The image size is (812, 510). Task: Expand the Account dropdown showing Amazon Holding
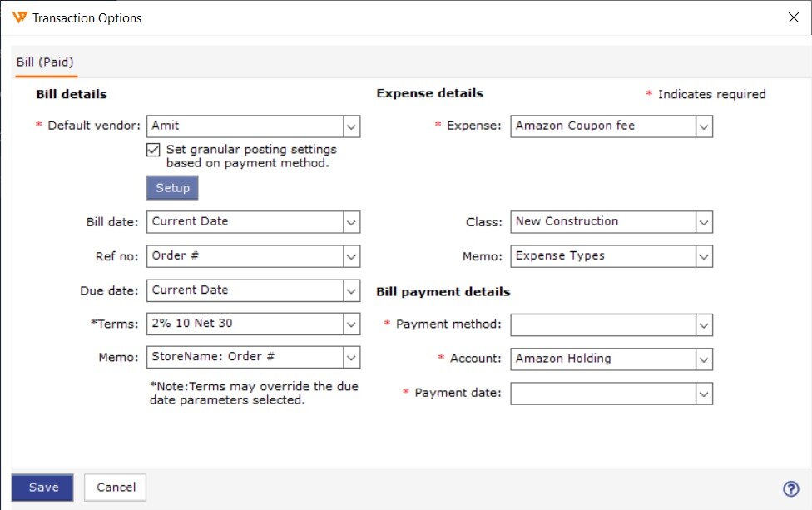click(x=611, y=359)
